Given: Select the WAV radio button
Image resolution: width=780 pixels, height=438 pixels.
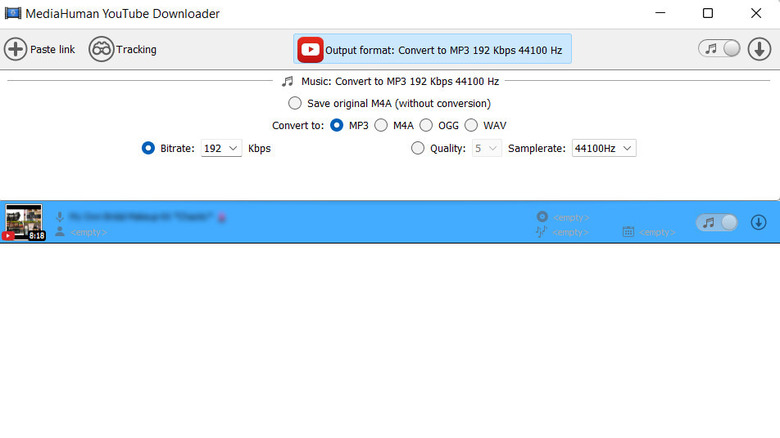Looking at the screenshot, I should pyautogui.click(x=471, y=125).
